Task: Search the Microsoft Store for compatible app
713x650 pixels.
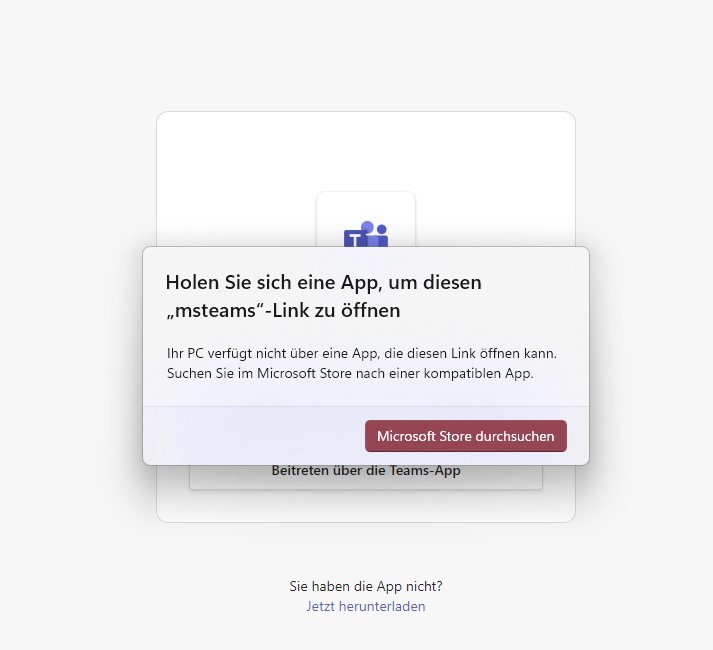Action: pos(466,436)
